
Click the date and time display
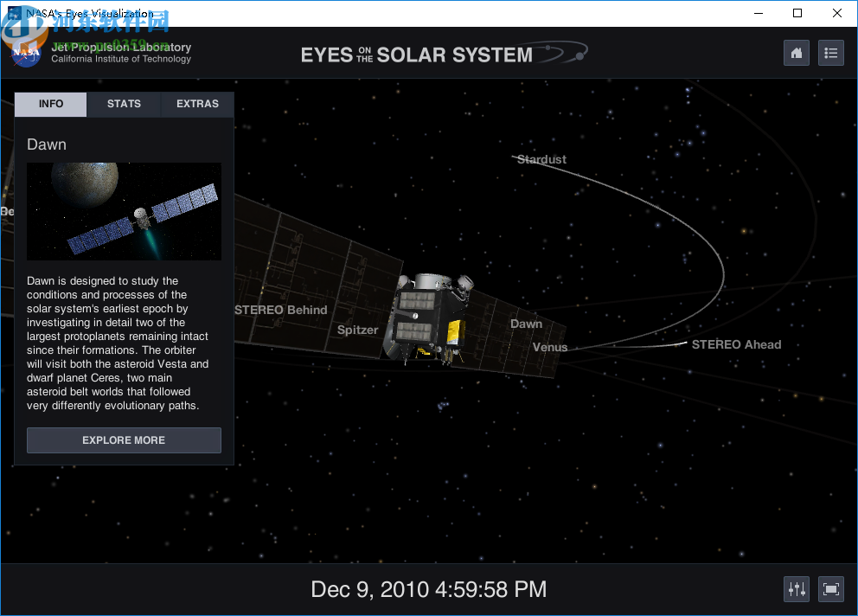pyautogui.click(x=427, y=589)
